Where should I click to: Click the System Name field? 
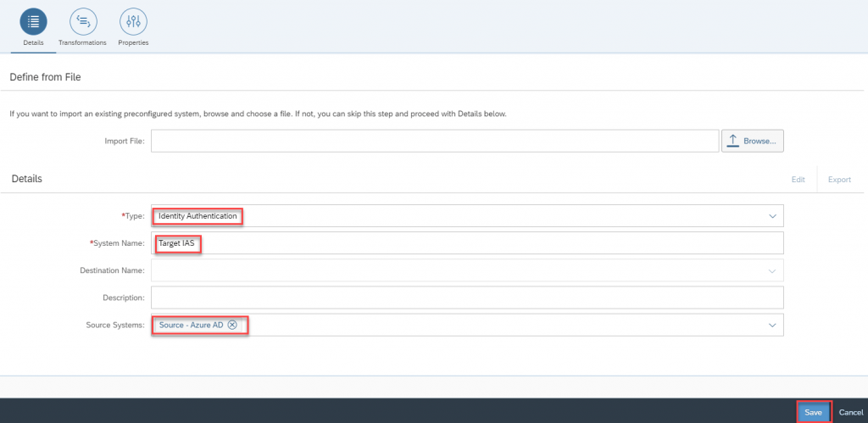tap(467, 243)
